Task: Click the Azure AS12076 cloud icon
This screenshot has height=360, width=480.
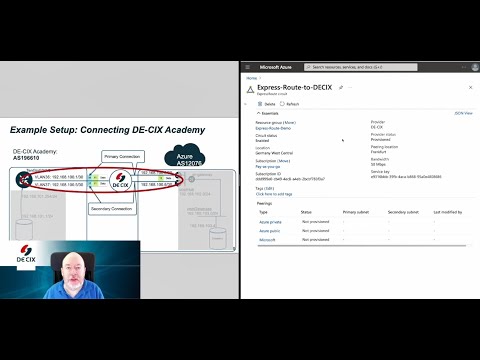Action: pos(185,156)
